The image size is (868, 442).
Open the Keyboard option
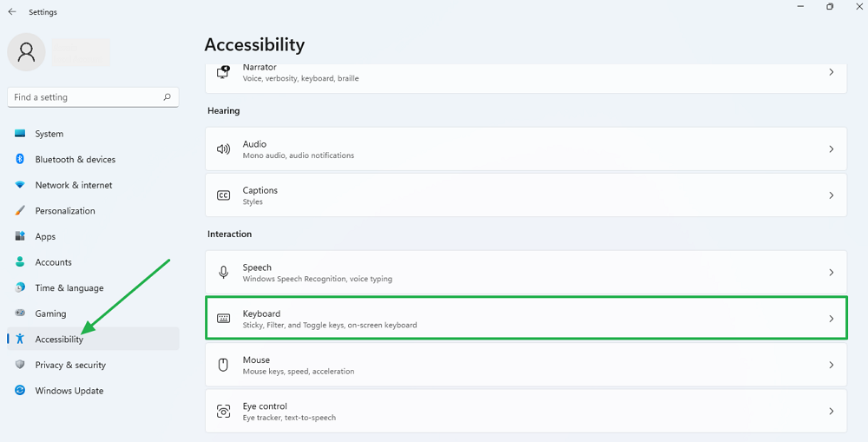click(x=526, y=319)
